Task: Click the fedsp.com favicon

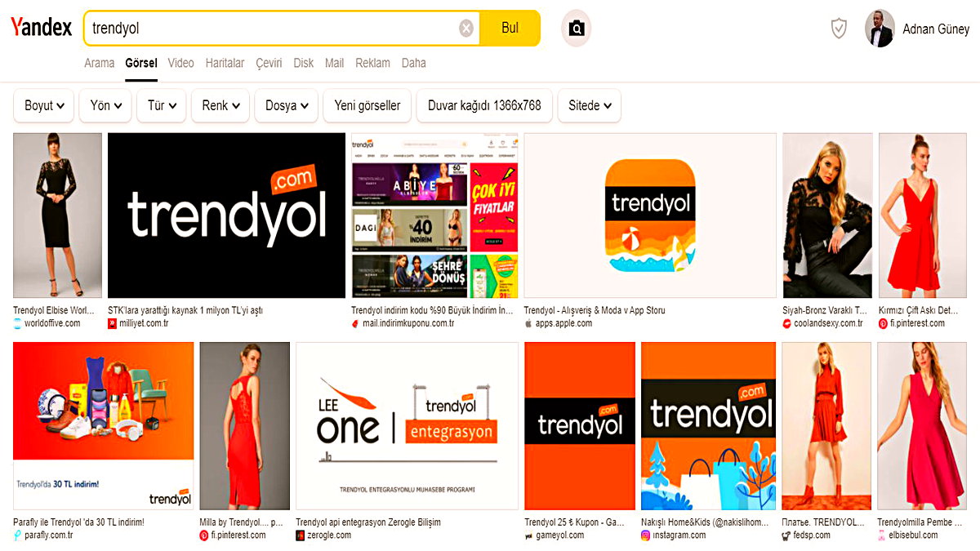Action: pos(786,535)
